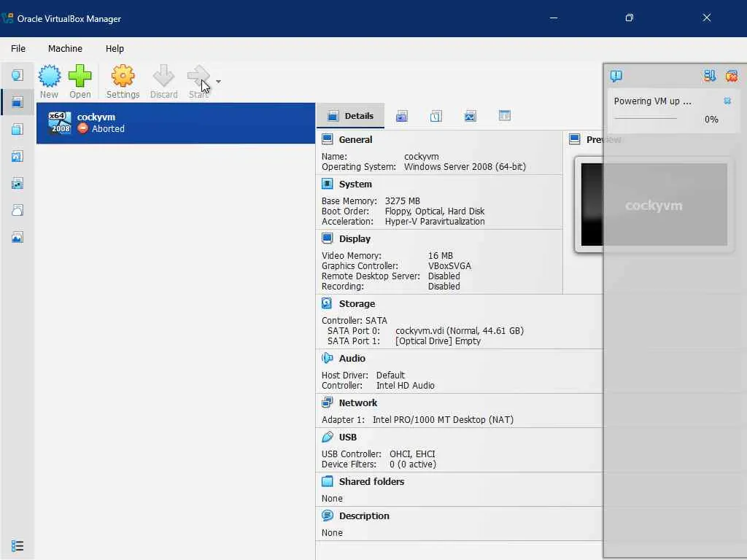Click the General section monitor icon
The image size is (747, 560).
point(328,139)
